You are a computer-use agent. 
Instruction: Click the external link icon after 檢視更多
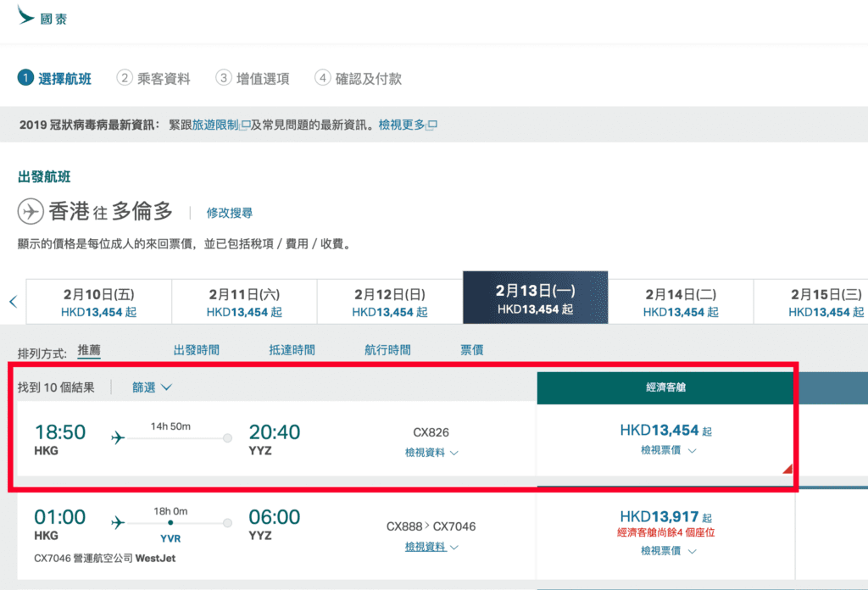[431, 125]
